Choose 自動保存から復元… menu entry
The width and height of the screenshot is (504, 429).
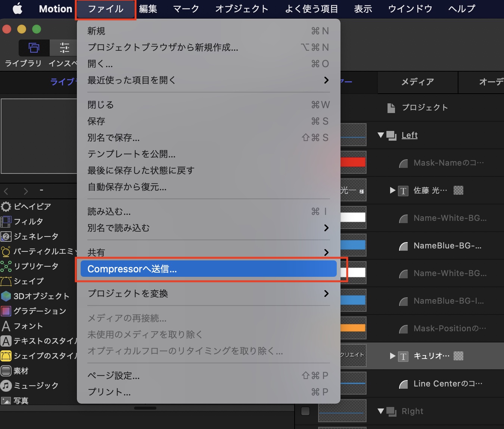tap(208, 187)
